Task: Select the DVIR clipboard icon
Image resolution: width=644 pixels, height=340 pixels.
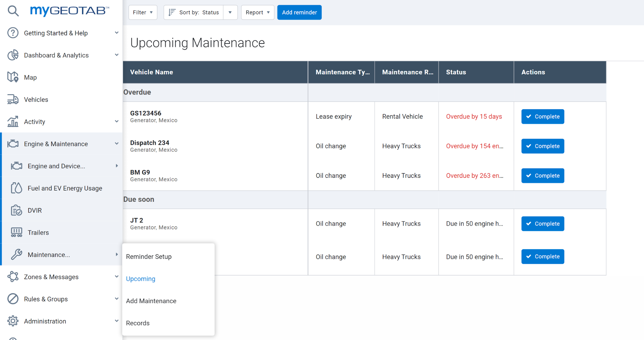Action: click(16, 210)
